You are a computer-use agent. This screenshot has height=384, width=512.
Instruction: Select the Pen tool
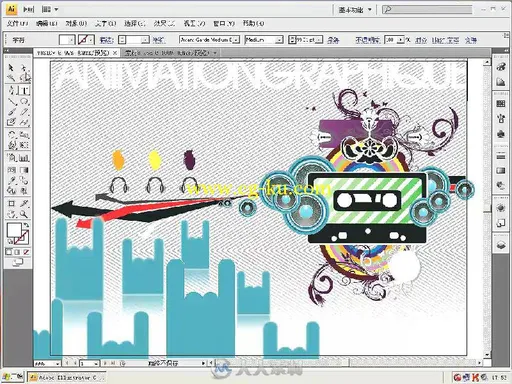(x=11, y=90)
